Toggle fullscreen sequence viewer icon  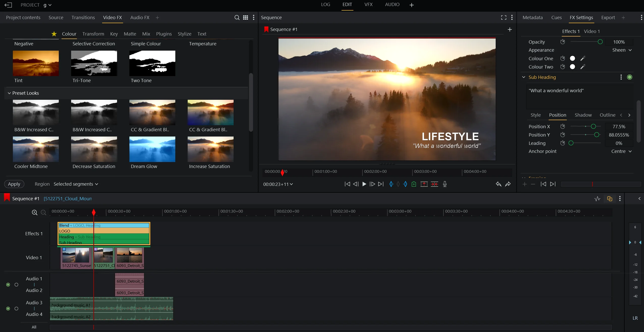pyautogui.click(x=503, y=17)
